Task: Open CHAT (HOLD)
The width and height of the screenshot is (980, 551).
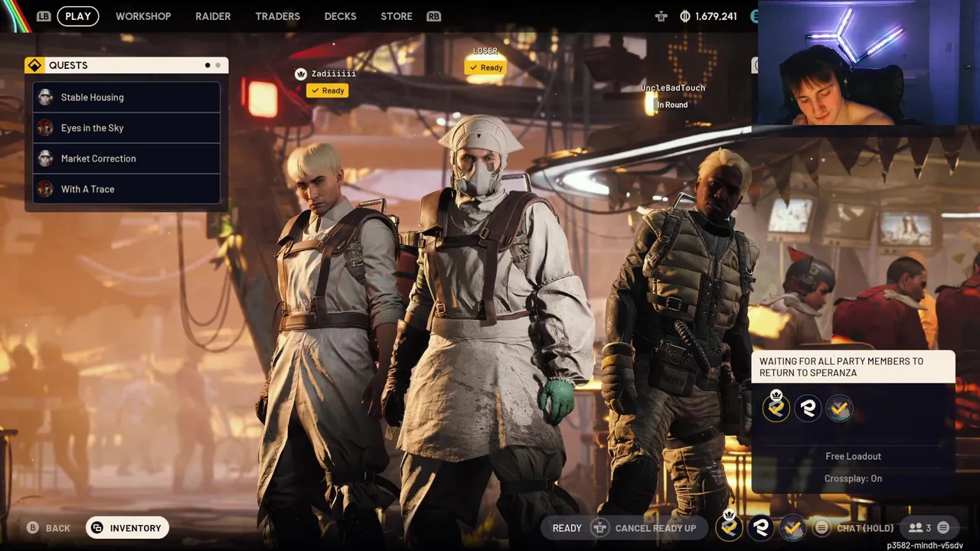Action: (x=865, y=528)
